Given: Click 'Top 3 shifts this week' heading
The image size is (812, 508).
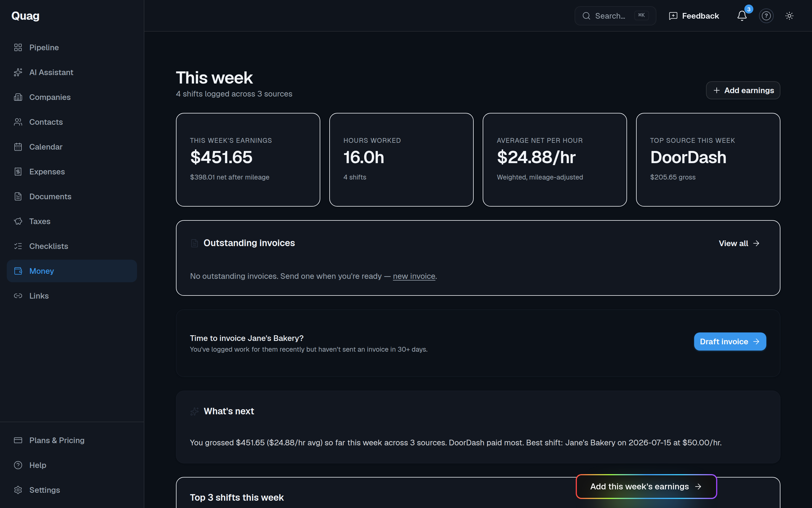Looking at the screenshot, I should [237, 498].
